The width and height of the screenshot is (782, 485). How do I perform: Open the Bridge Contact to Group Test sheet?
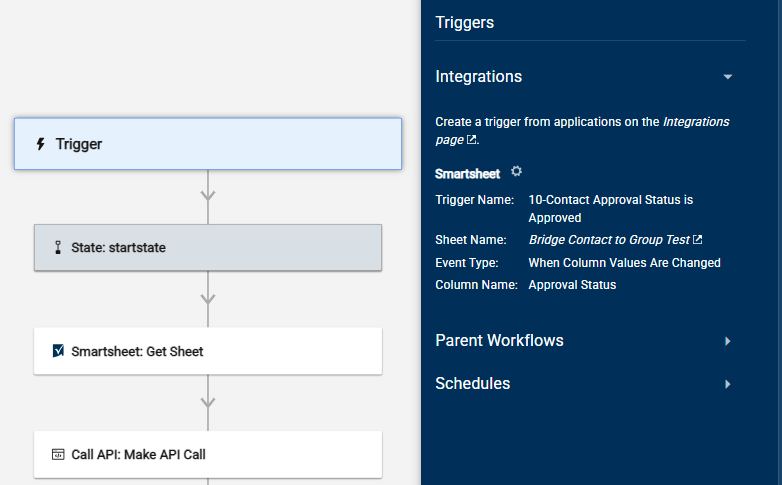[x=609, y=240]
